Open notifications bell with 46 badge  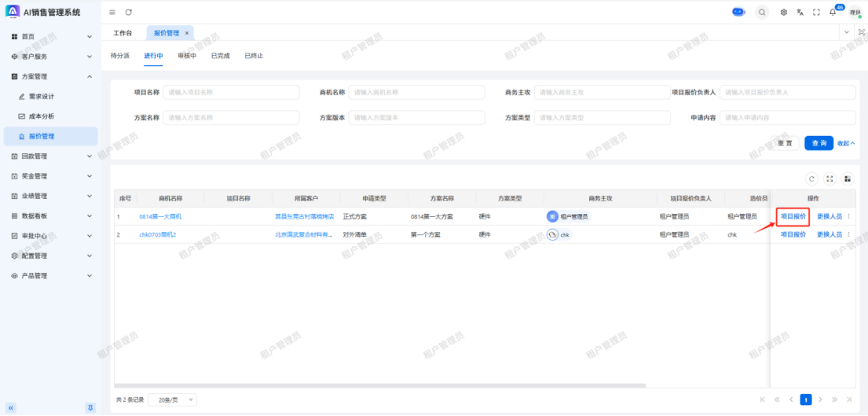[x=833, y=12]
